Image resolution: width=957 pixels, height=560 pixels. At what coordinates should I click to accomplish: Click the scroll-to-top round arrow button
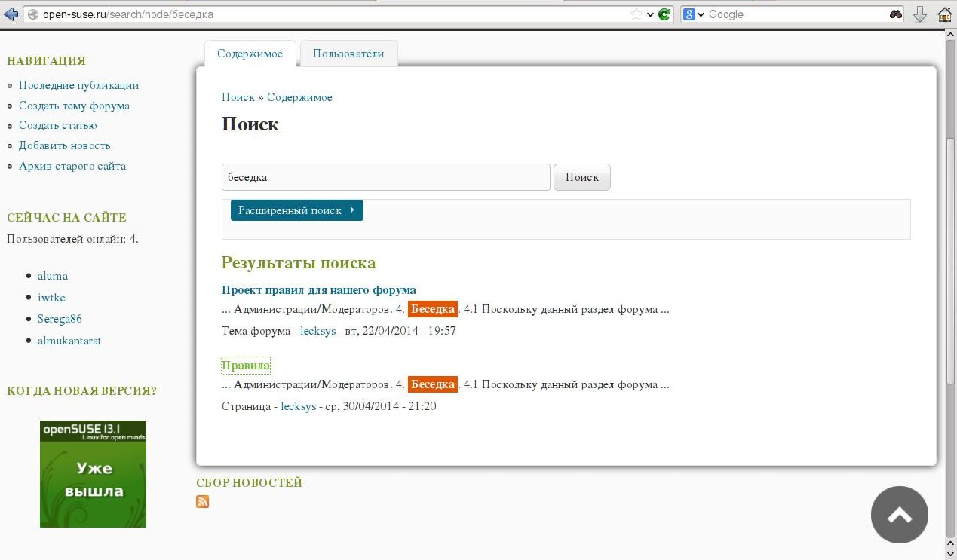(899, 515)
